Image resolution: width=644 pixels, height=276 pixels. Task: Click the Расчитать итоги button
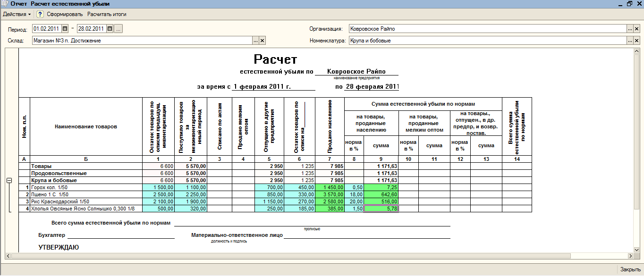[107, 14]
